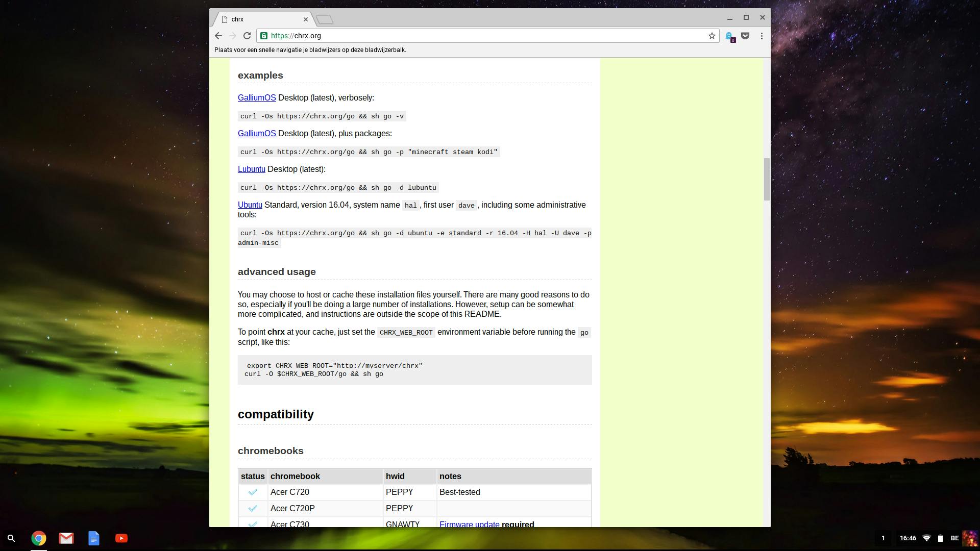980x551 pixels.
Task: Click the Pocket extension icon
Action: click(745, 36)
